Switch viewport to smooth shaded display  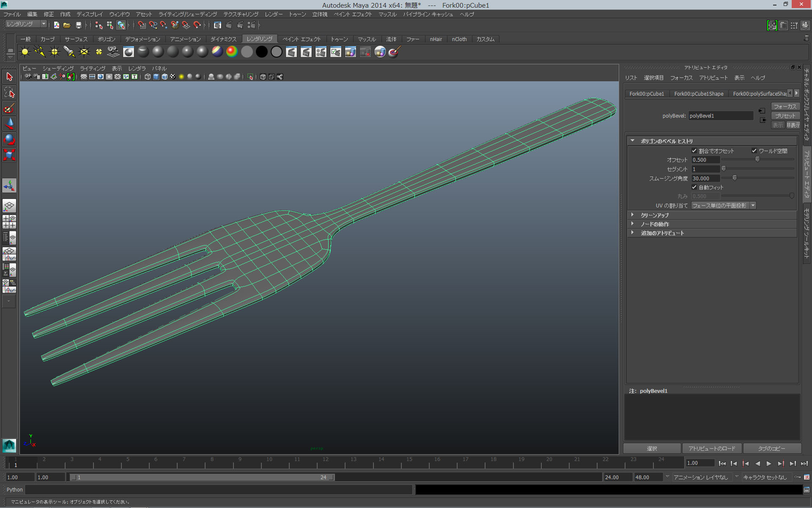coord(156,77)
